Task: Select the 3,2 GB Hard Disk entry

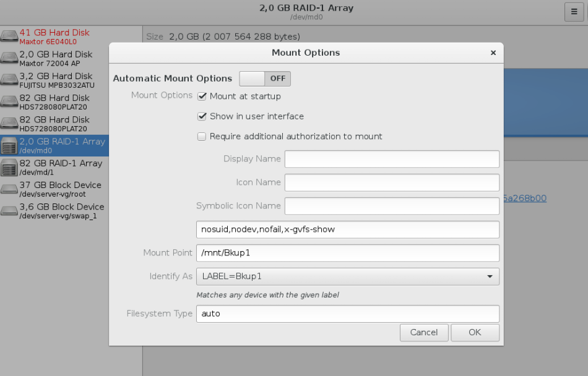Action: pos(54,80)
